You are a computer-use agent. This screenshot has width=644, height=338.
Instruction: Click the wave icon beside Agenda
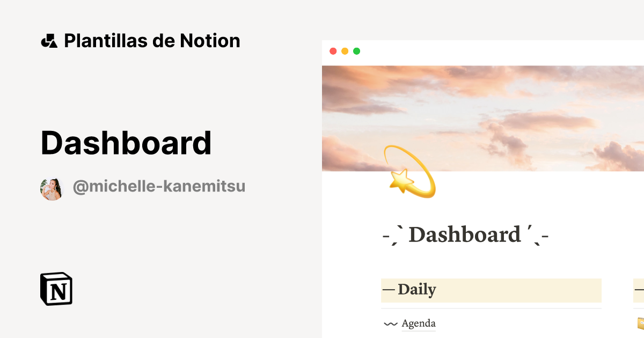click(390, 324)
